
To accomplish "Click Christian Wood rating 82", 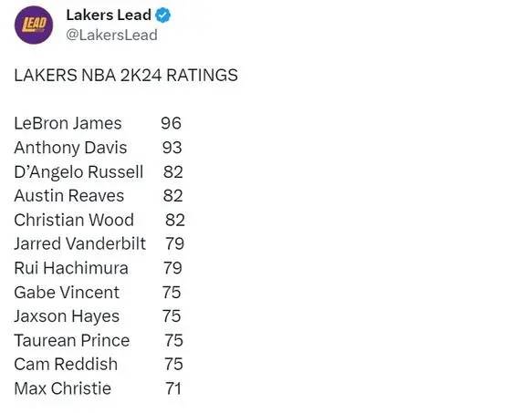I will (x=175, y=220).
